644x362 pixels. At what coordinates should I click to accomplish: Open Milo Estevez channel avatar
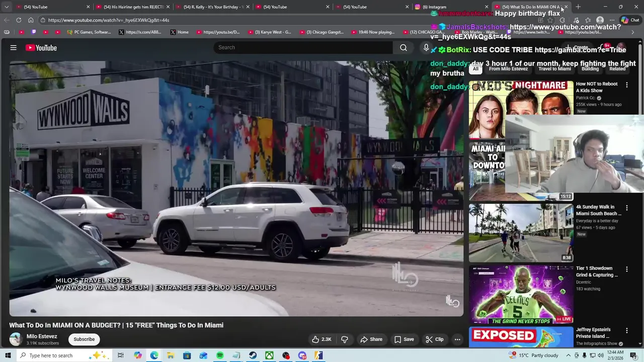tap(16, 339)
